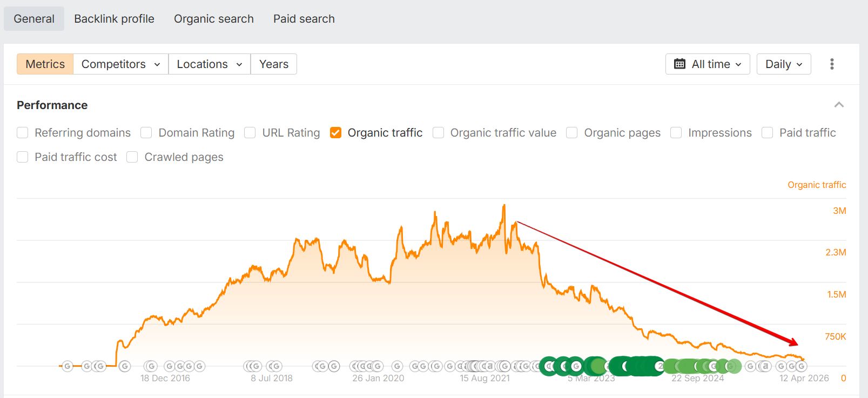Select the Metrics button
The width and height of the screenshot is (868, 398).
click(45, 64)
